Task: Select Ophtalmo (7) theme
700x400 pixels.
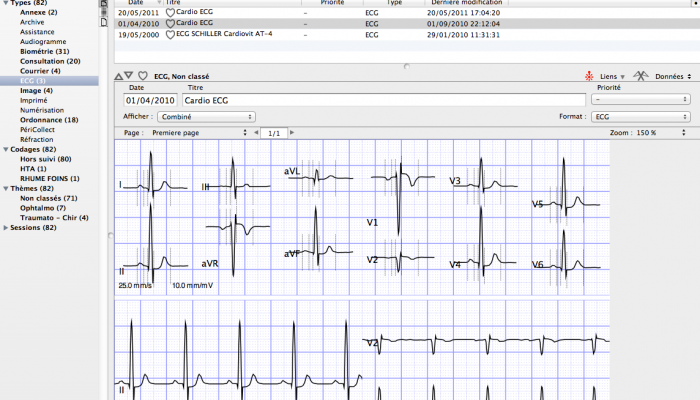Action: pos(43,208)
